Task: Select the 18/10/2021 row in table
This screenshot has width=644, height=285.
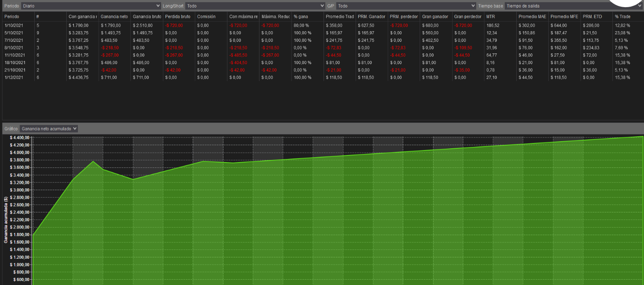Action: click(14, 63)
